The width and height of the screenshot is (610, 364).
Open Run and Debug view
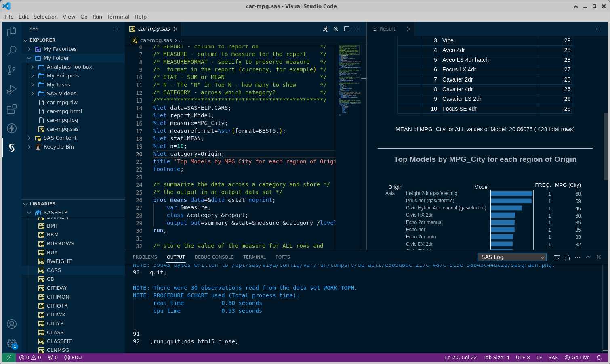pos(12,90)
